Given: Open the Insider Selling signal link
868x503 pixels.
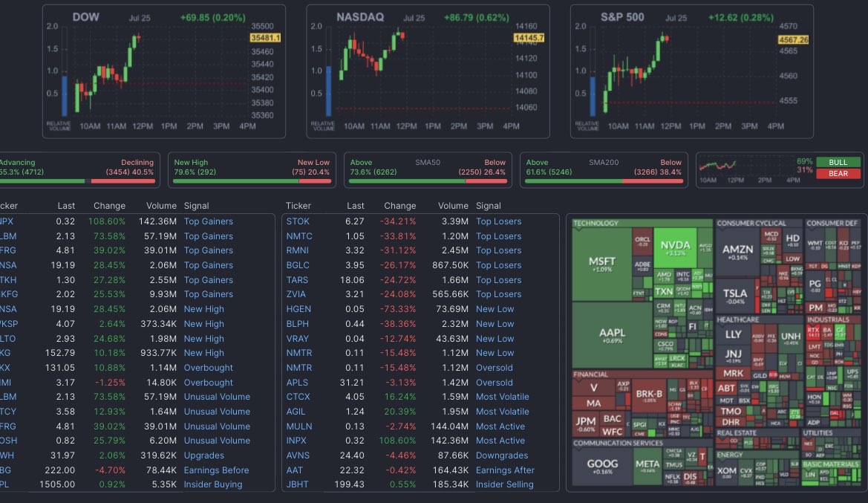Looking at the screenshot, I should coord(505,484).
